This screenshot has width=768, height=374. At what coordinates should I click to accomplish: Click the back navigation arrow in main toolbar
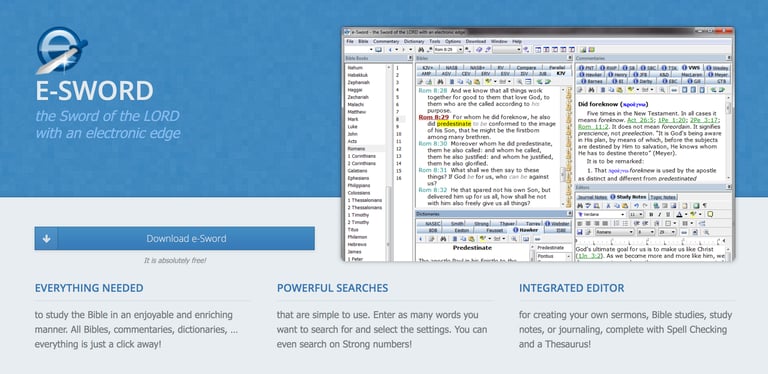click(x=390, y=49)
